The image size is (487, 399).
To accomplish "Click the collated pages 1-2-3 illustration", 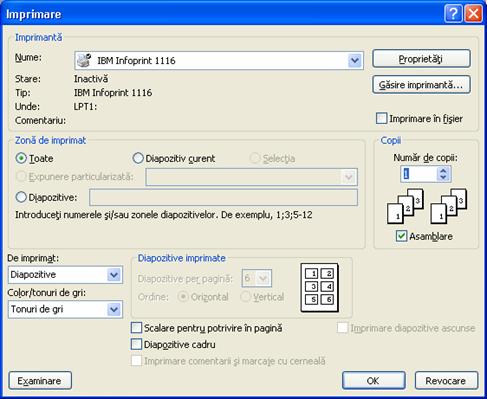I will [x=427, y=206].
